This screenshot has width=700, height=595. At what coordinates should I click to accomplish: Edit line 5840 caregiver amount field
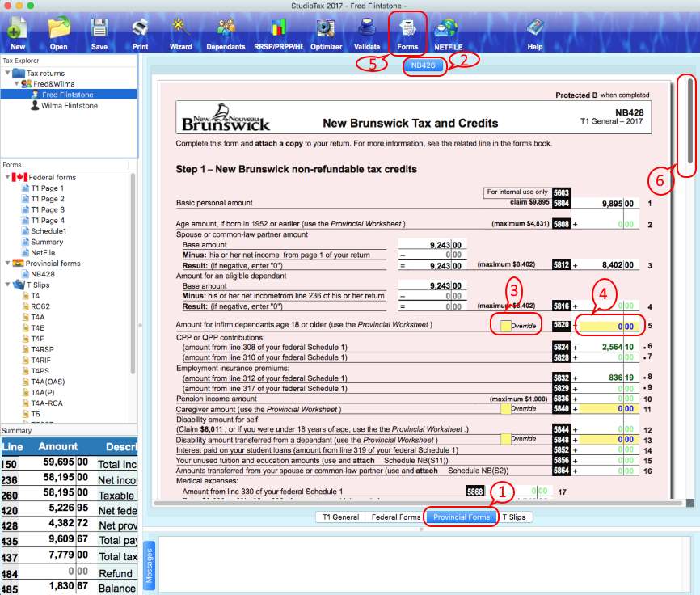click(608, 408)
